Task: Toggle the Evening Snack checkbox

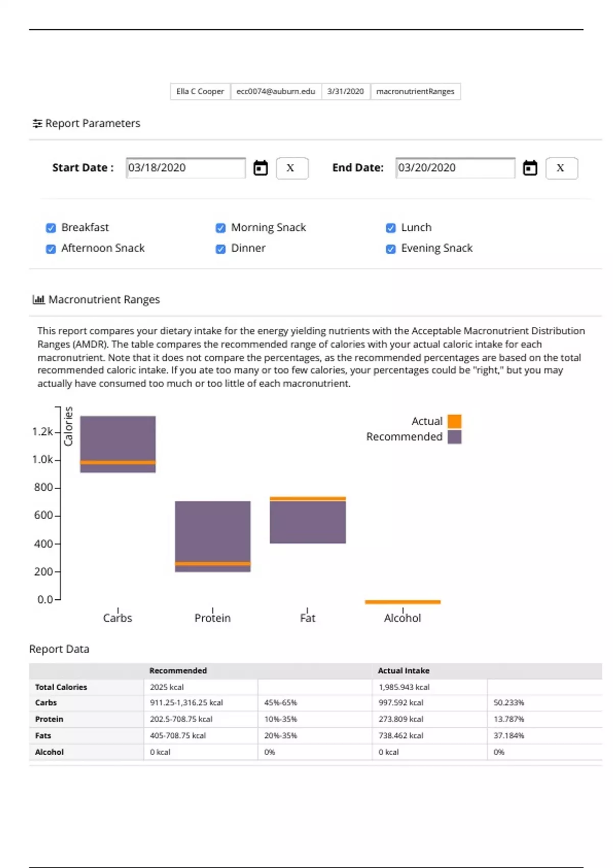Action: [390, 249]
